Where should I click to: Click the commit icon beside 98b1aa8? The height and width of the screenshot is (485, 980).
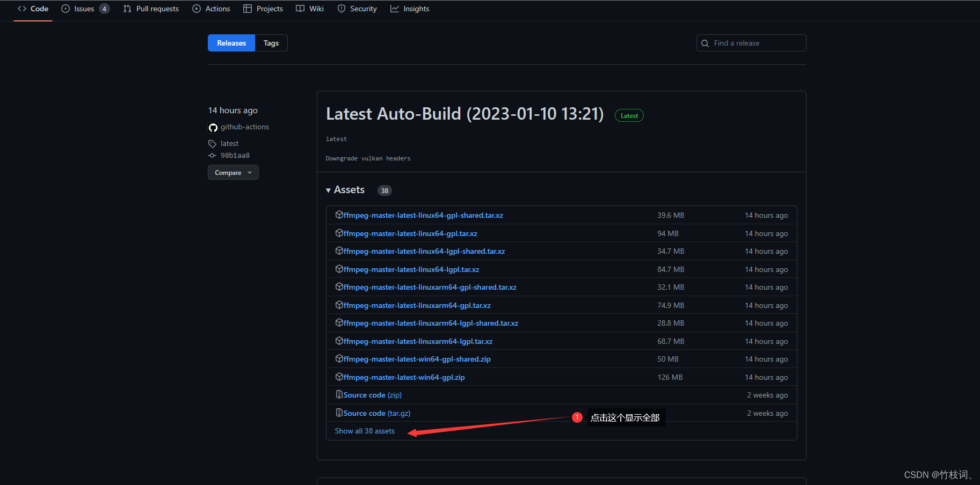pyautogui.click(x=212, y=156)
